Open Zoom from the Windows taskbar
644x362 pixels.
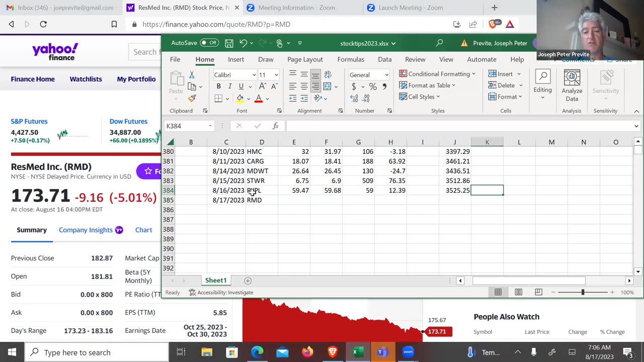click(x=408, y=352)
